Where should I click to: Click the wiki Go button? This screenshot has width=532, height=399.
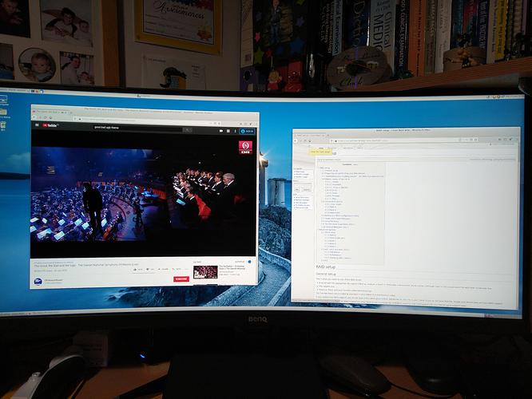[x=297, y=189]
